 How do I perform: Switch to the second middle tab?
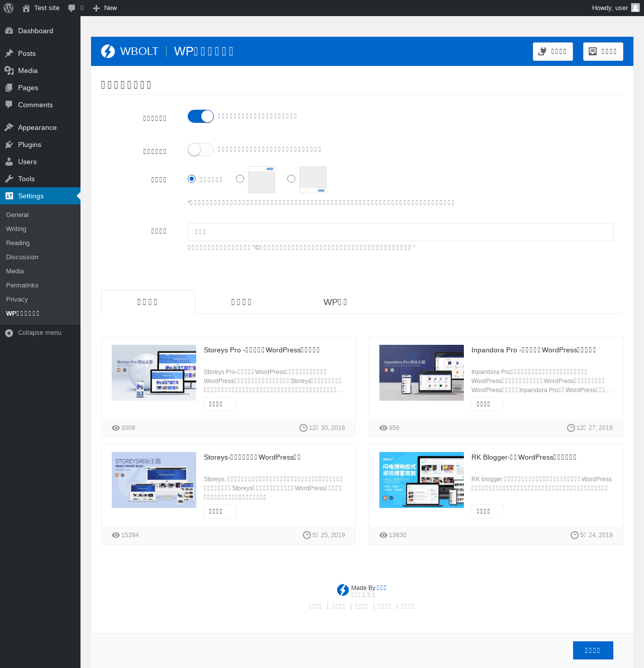point(242,302)
